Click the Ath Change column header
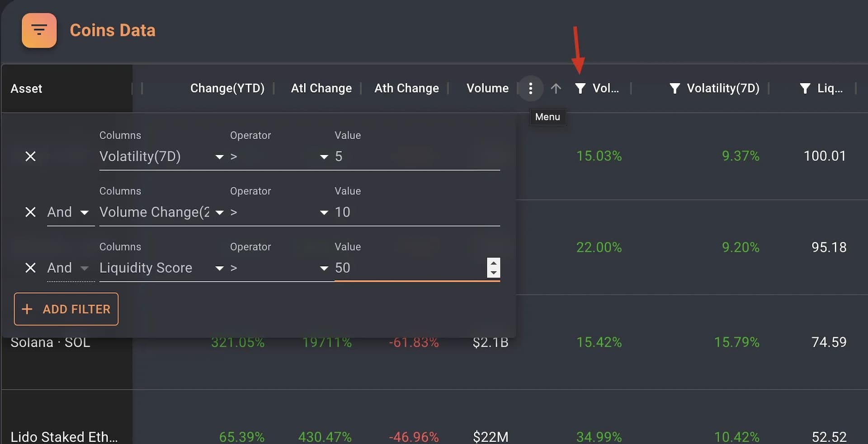Viewport: 868px width, 444px height. pos(406,89)
